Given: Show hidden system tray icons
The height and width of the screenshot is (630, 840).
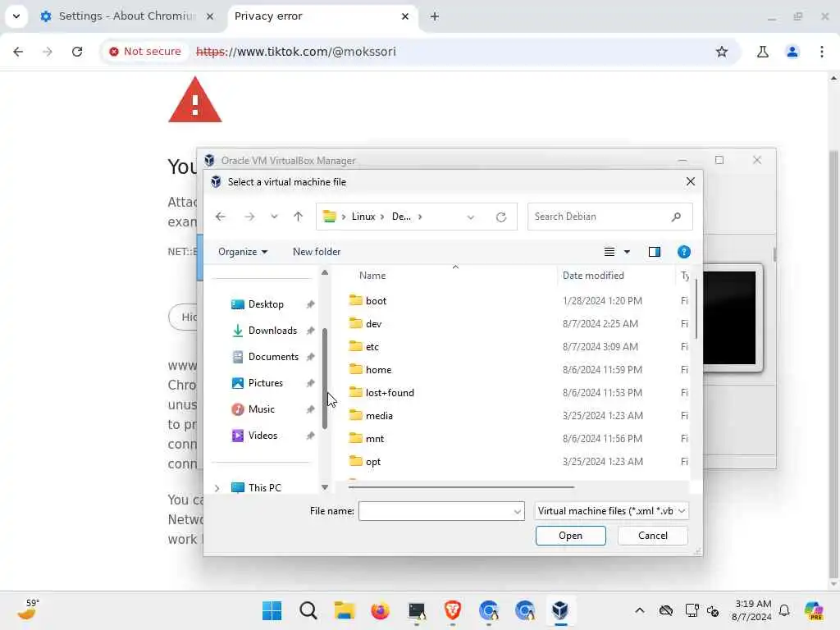Looking at the screenshot, I should click(x=640, y=610).
